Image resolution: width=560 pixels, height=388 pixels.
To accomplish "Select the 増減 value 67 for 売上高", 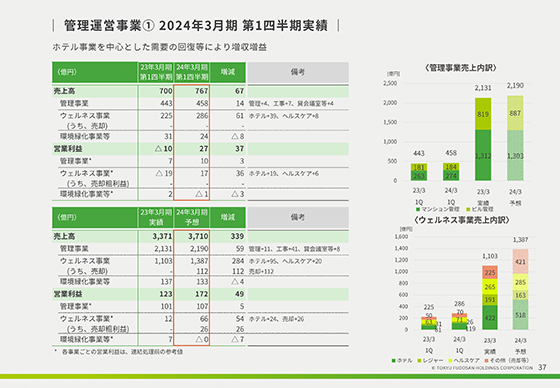I will click(239, 91).
